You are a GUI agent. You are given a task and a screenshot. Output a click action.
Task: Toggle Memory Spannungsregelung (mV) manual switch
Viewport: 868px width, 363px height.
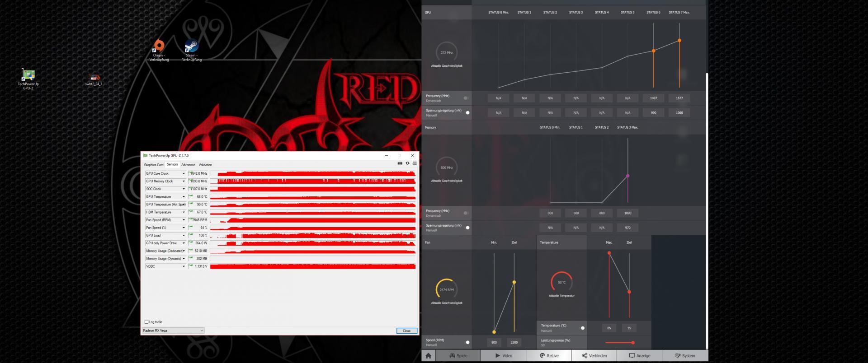[x=466, y=228]
